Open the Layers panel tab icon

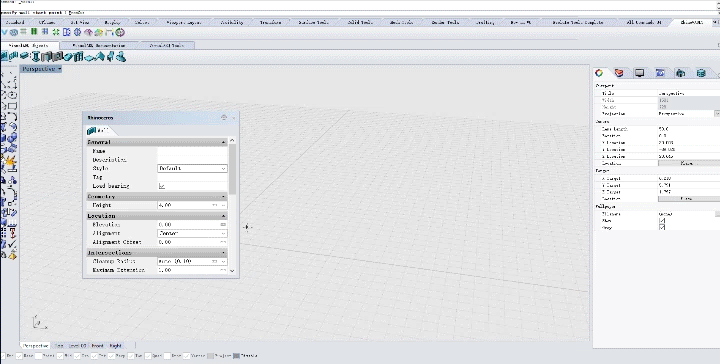(x=619, y=73)
